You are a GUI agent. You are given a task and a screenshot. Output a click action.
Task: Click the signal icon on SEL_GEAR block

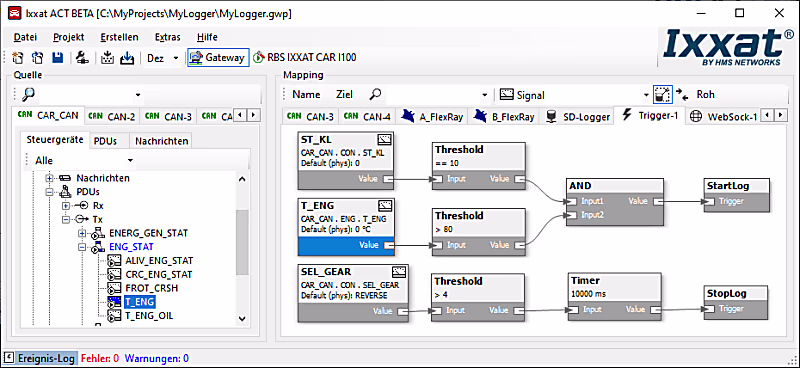[399, 271]
